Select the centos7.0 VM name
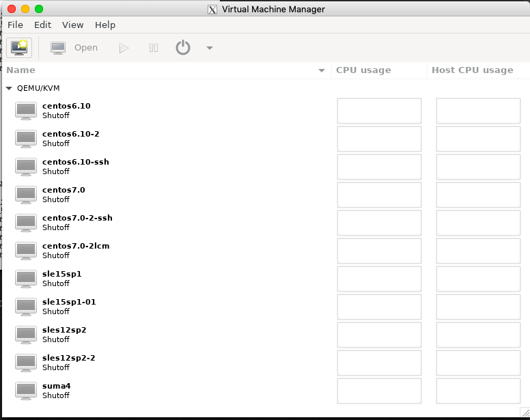Viewport: 530px width, 420px height. [x=64, y=191]
